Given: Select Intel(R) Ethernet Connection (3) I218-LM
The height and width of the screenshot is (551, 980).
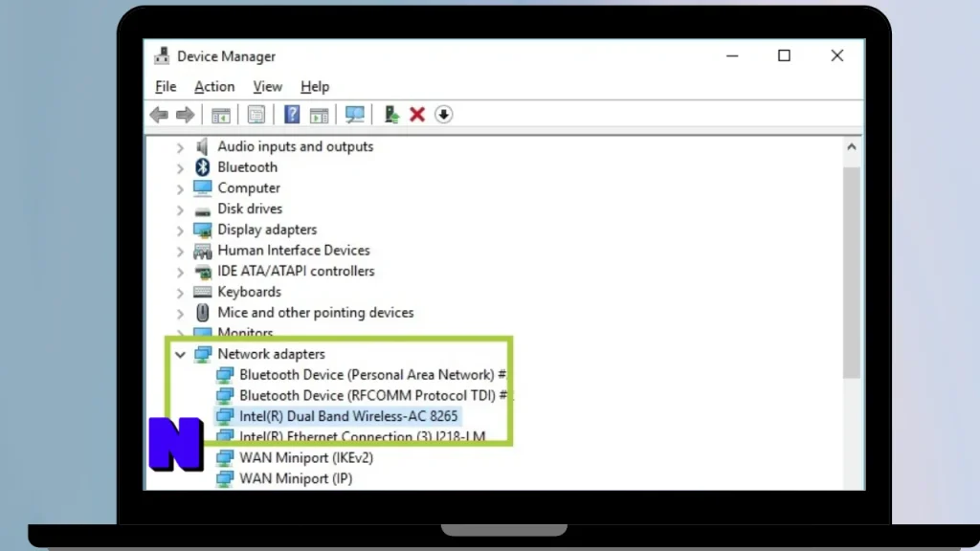Looking at the screenshot, I should click(x=363, y=436).
